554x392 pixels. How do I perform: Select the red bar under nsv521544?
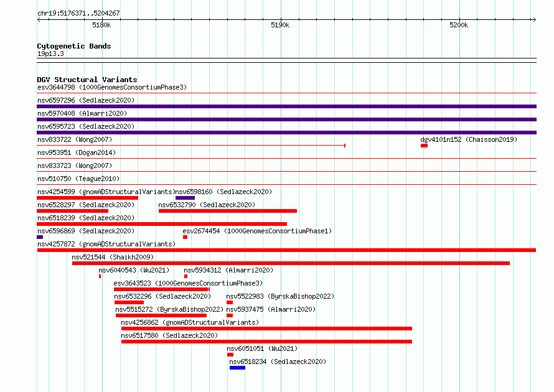pyautogui.click(x=291, y=263)
